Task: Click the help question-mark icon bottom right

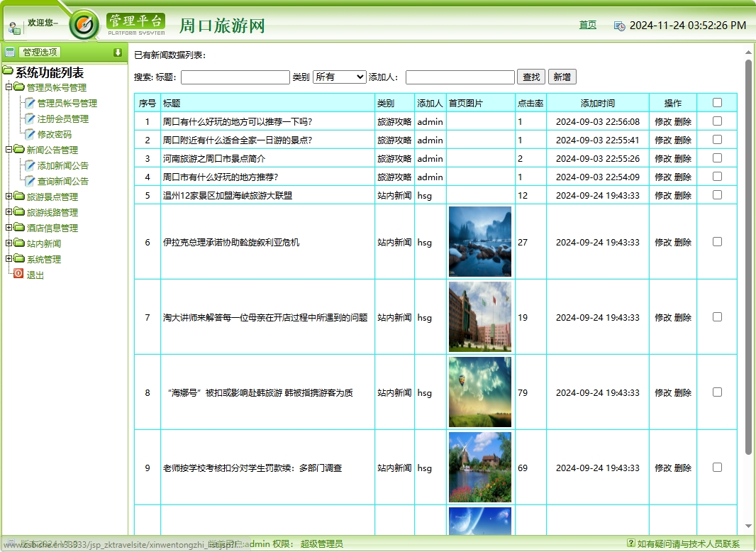Action: point(631,543)
